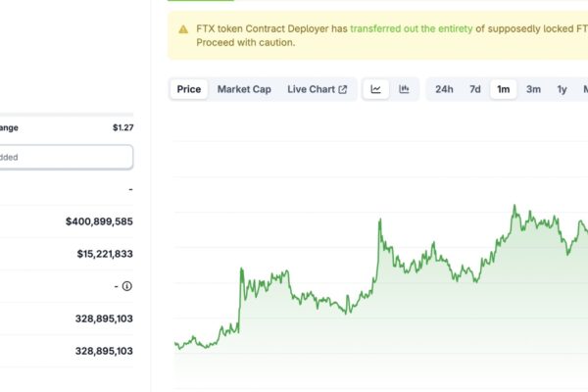Select the Price tab
Viewport: 588px width, 392px height.
(x=188, y=89)
